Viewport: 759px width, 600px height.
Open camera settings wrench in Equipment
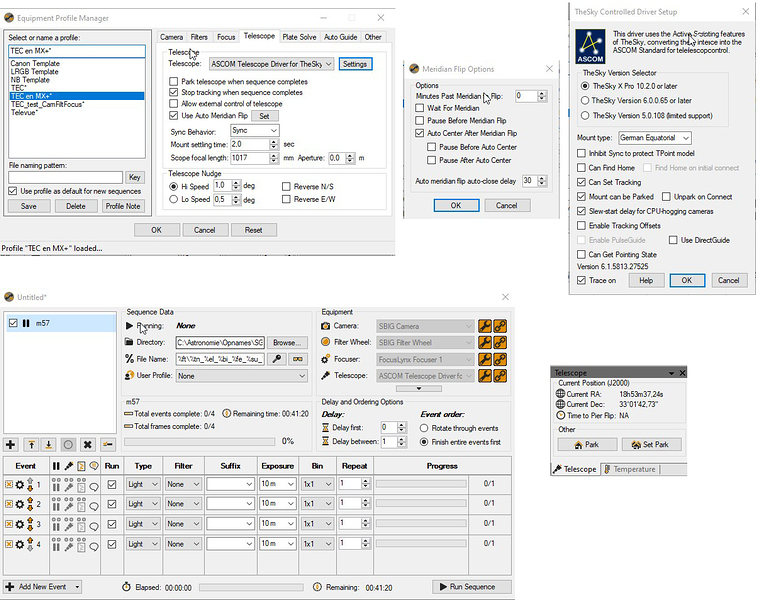(485, 326)
